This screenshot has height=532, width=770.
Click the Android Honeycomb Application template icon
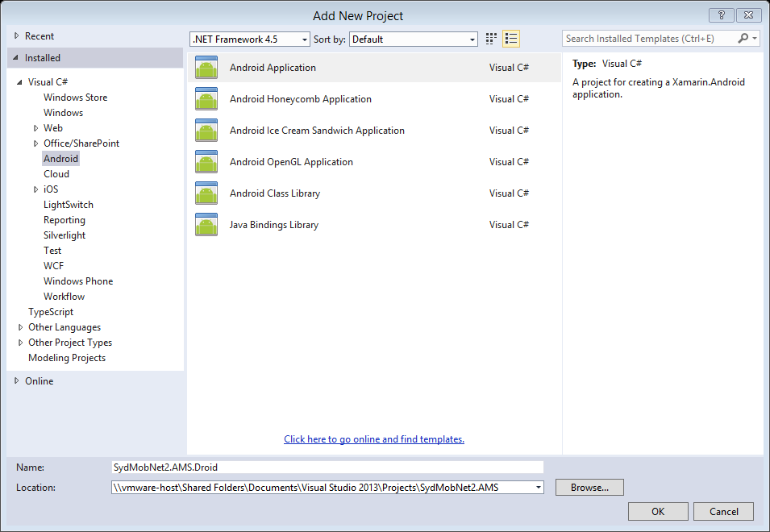(206, 98)
